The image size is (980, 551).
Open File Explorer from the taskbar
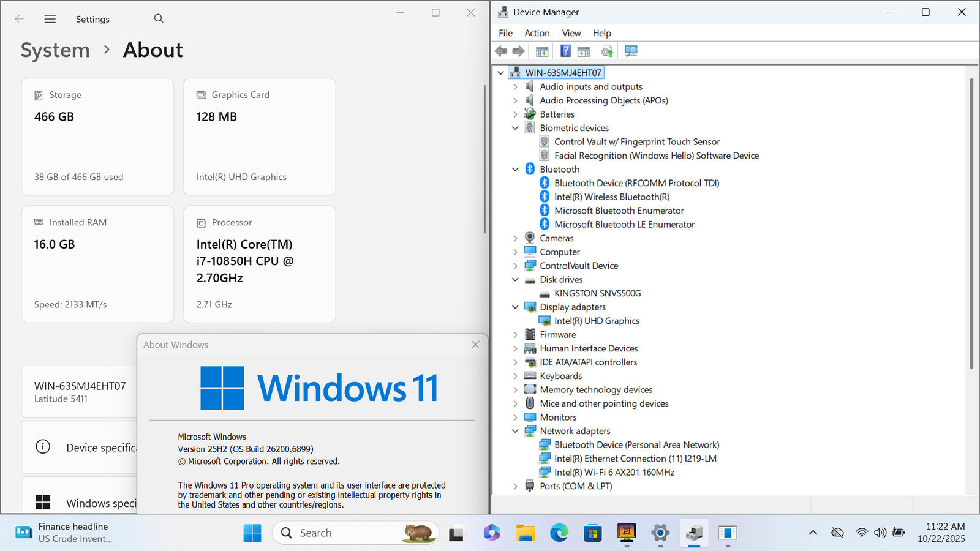(x=525, y=533)
